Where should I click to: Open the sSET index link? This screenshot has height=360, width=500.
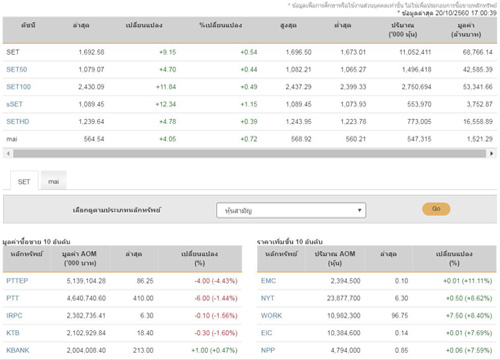(14, 104)
